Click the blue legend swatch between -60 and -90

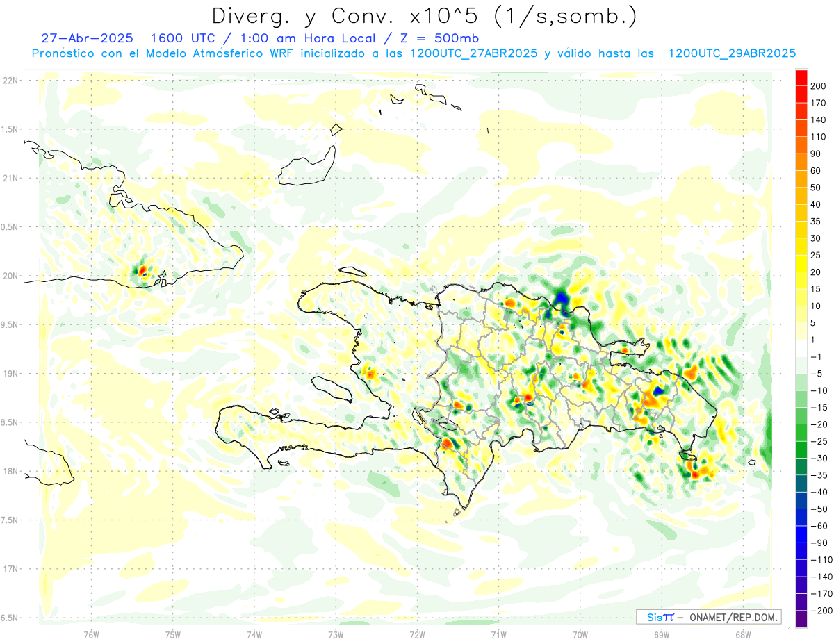[x=801, y=535]
